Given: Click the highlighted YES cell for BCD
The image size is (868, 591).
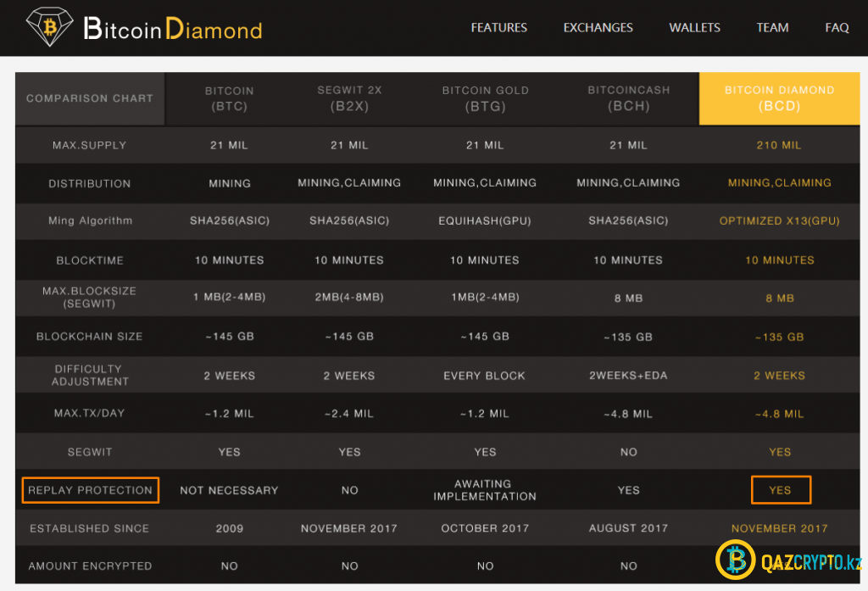Looking at the screenshot, I should tap(780, 490).
